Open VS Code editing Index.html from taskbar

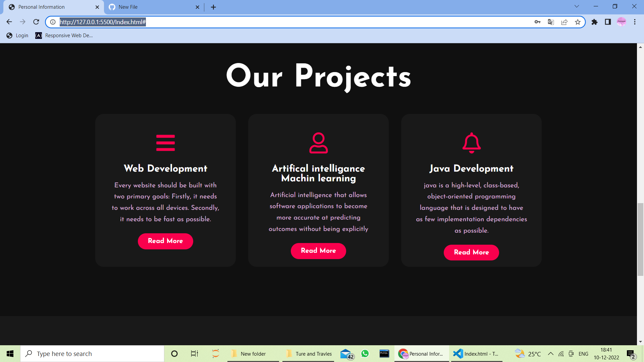[x=476, y=353]
